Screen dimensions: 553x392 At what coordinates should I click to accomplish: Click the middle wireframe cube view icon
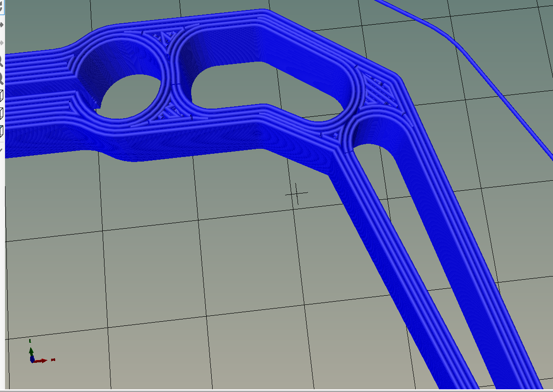tap(1, 113)
